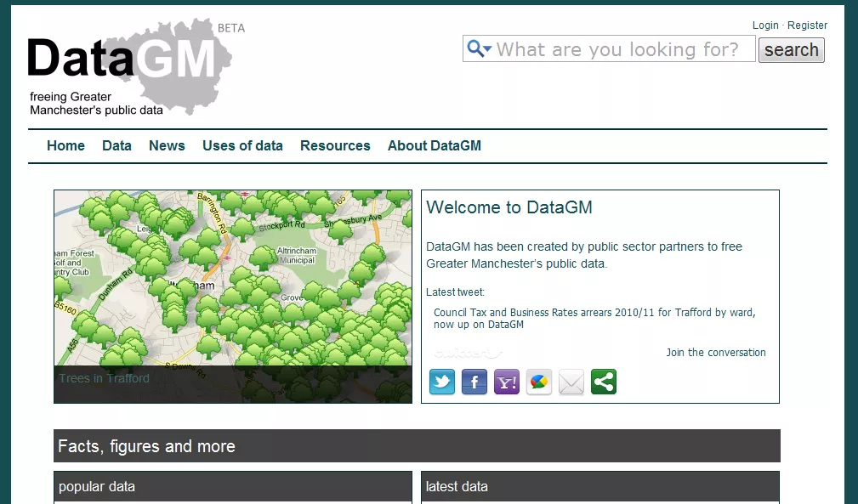Share the page on Twitter
The width and height of the screenshot is (858, 504).
[x=442, y=382]
